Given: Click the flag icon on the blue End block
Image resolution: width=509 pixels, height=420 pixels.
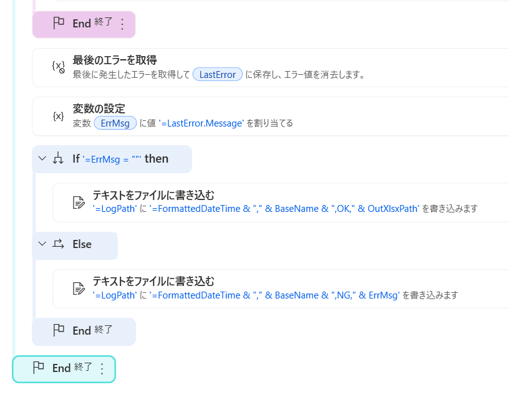Looking at the screenshot, I should pos(59,330).
